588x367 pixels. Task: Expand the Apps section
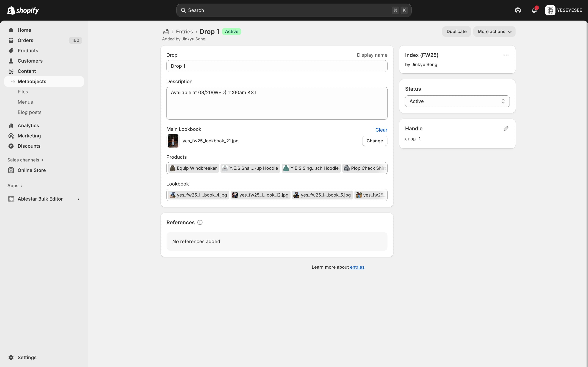pos(15,186)
